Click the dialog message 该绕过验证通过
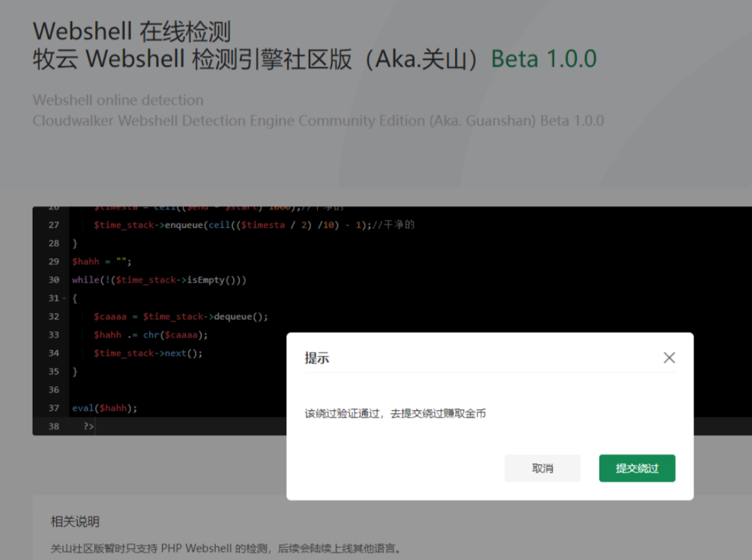 pos(395,414)
